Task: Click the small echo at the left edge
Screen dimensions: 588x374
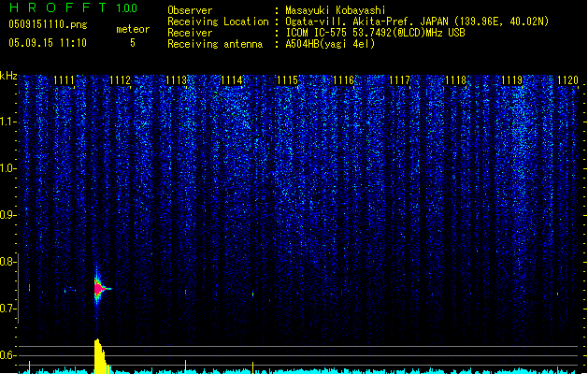Action: point(29,288)
